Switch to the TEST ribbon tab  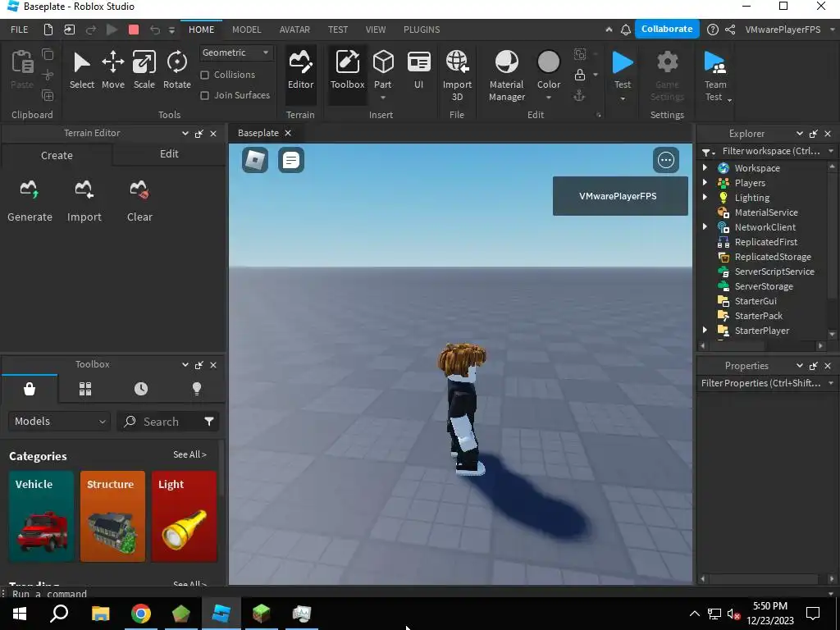337,30
